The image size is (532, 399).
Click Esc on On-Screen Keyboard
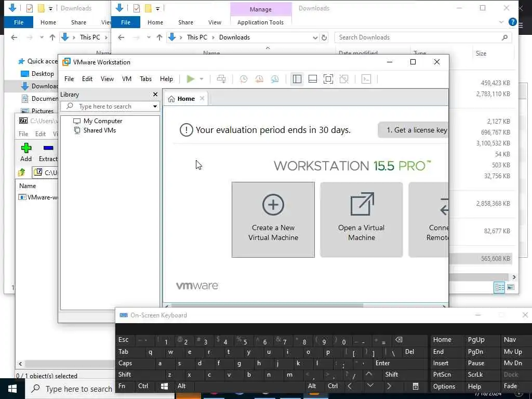tap(124, 340)
